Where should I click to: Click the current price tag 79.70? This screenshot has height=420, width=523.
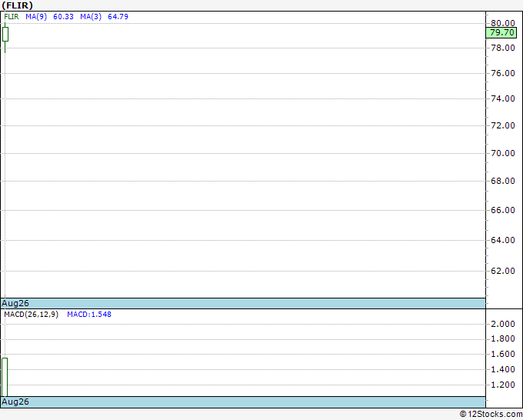(x=501, y=32)
